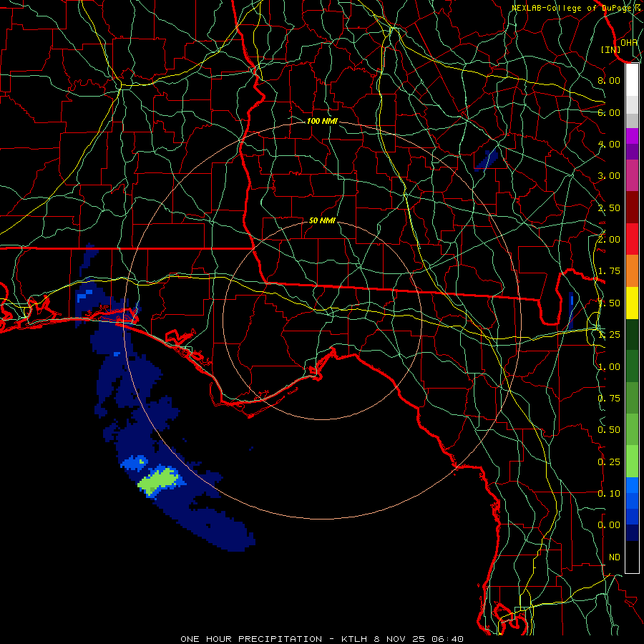The height and width of the screenshot is (644, 644).
Task: Select the orange legend swatch
Action: tap(632, 271)
